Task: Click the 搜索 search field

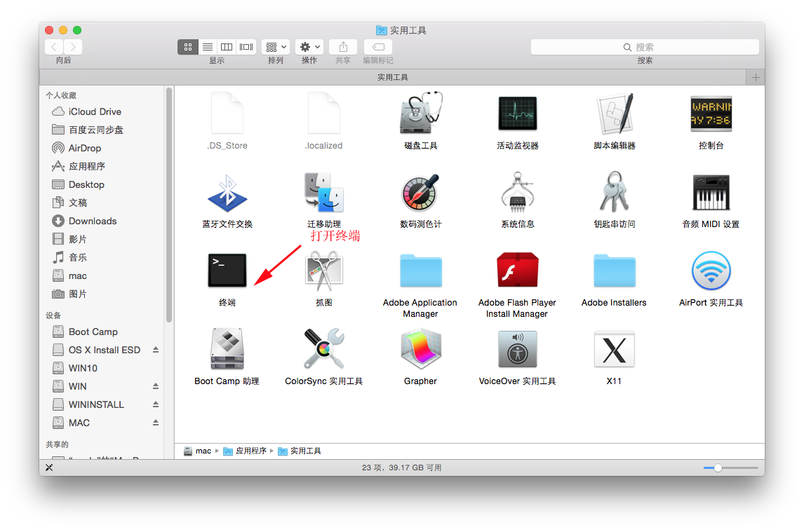Action: click(x=645, y=47)
